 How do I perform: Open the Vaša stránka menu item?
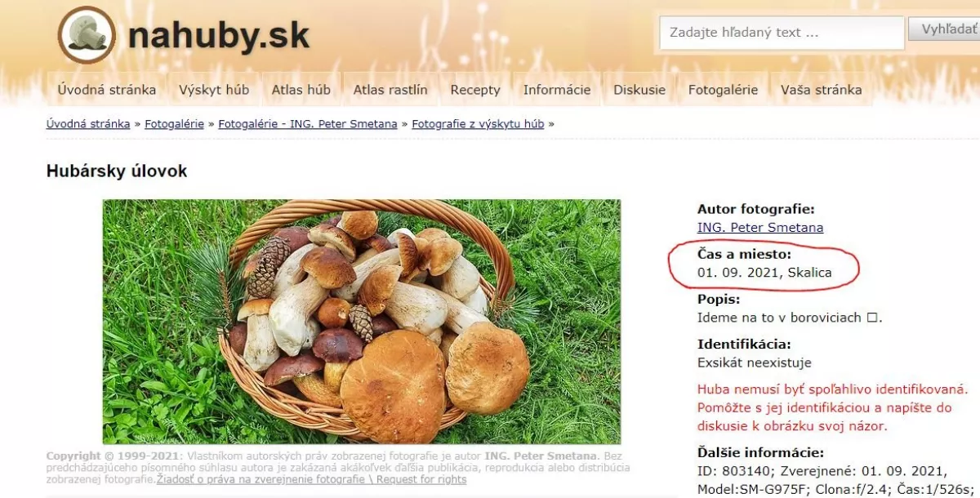coord(821,90)
